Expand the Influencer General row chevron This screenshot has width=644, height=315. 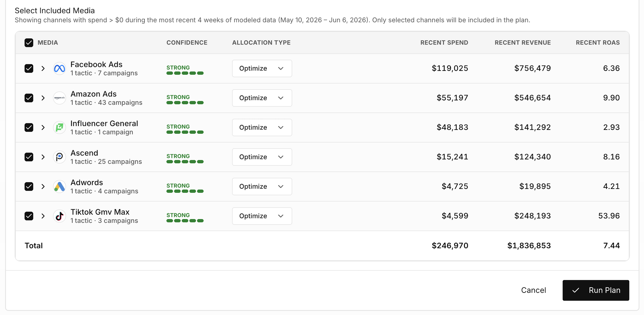click(x=43, y=127)
